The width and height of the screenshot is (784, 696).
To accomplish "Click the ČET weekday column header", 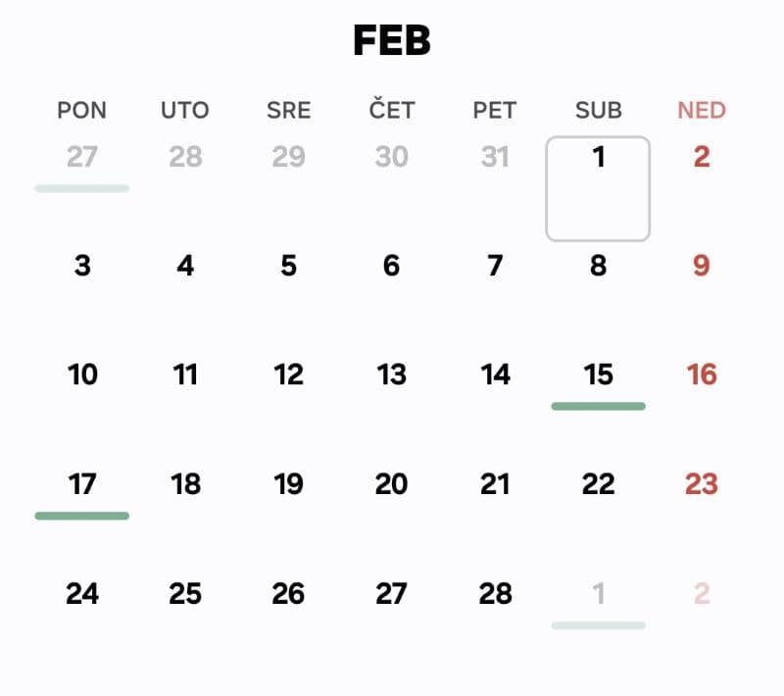I will [391, 110].
